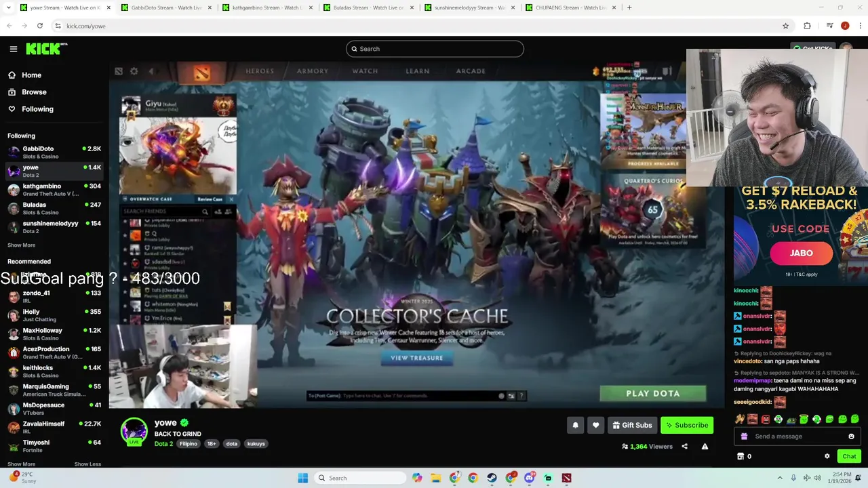Viewport: 868px width, 488px height.
Task: Open Buladas channel in Following list
Action: [54, 208]
